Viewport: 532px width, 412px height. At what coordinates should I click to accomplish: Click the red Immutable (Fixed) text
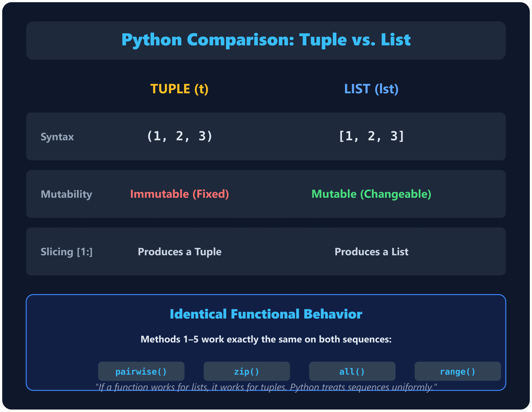click(x=179, y=194)
